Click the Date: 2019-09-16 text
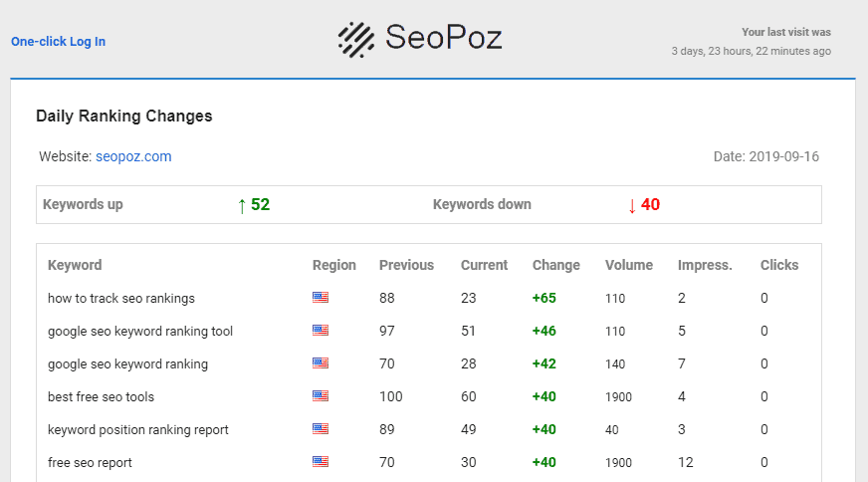 (x=766, y=156)
